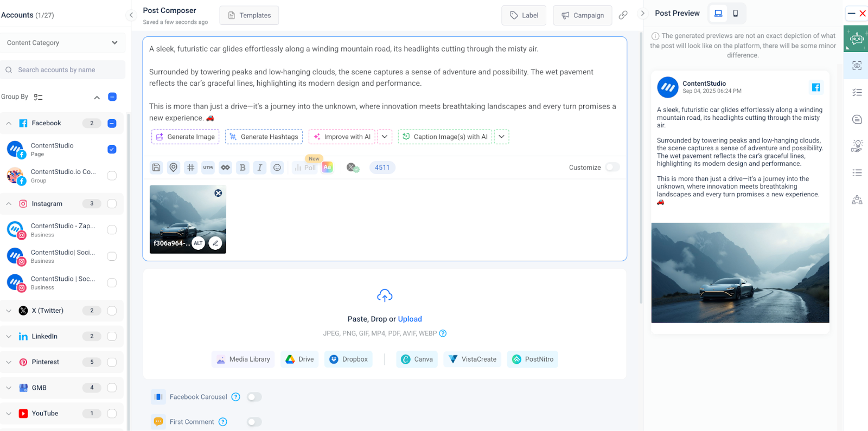Check the ContentStudio - Zap... Instagram account

112,230
